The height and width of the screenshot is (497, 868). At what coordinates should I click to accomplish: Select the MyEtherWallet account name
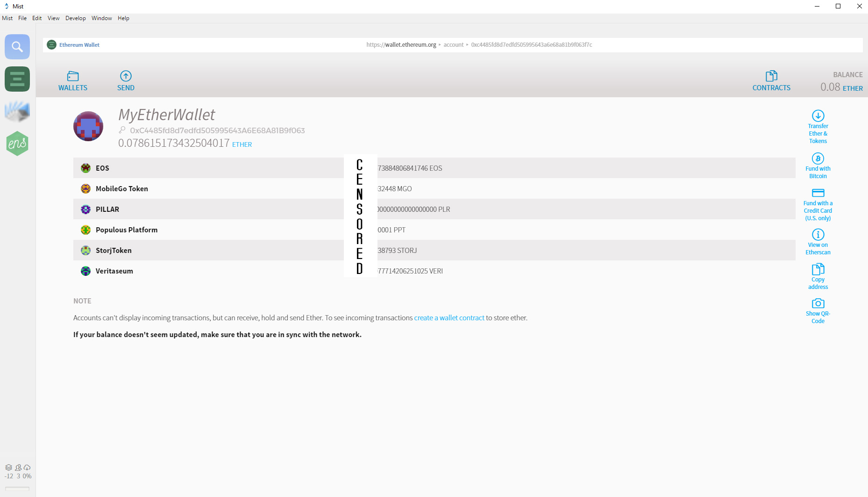tap(167, 115)
